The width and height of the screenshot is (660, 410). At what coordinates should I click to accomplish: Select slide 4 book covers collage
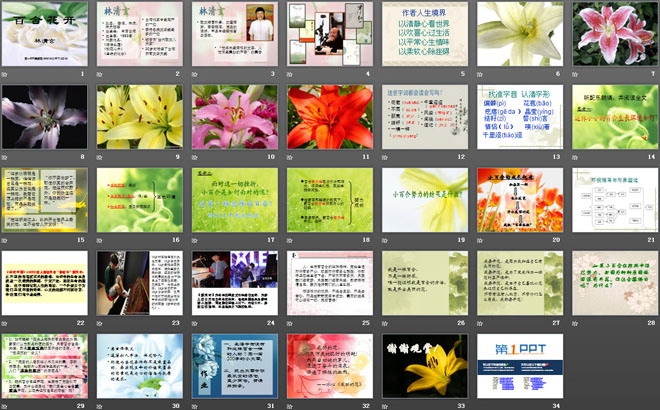click(330, 34)
